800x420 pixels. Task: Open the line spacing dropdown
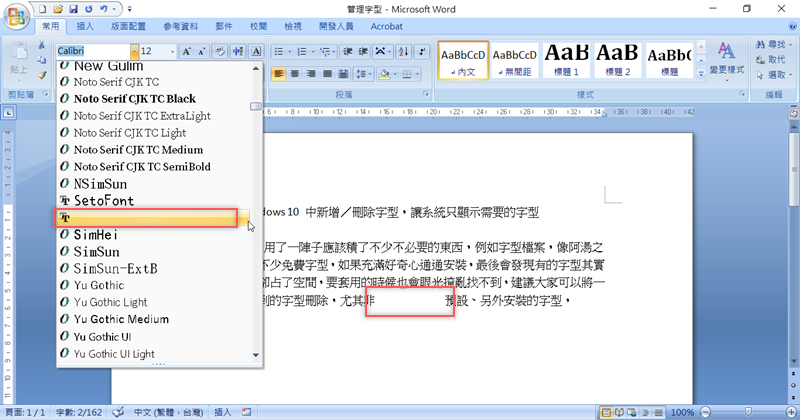(x=363, y=74)
